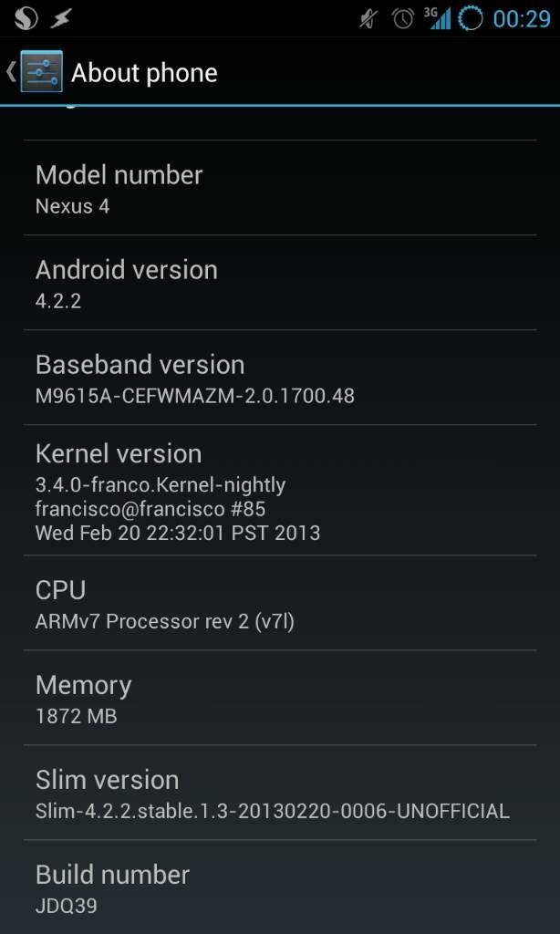Tap the About phone title
This screenshot has width=560, height=934.
pos(144,73)
